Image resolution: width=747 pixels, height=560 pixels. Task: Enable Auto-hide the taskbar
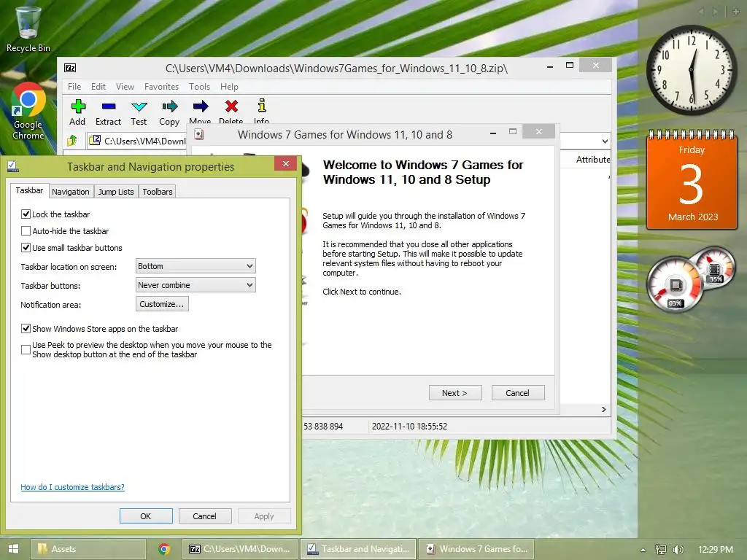coord(26,231)
